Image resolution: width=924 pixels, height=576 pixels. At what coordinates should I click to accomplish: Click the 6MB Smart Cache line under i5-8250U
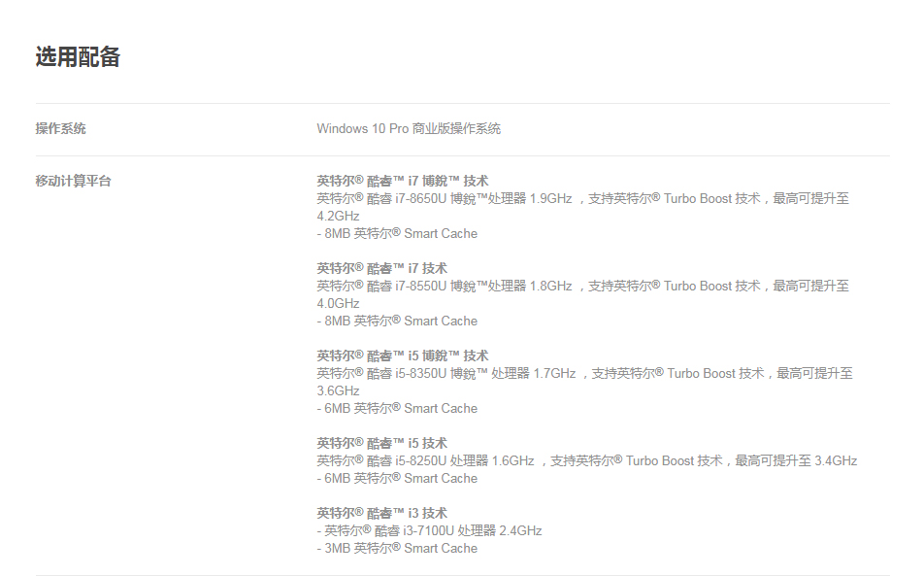(397, 478)
